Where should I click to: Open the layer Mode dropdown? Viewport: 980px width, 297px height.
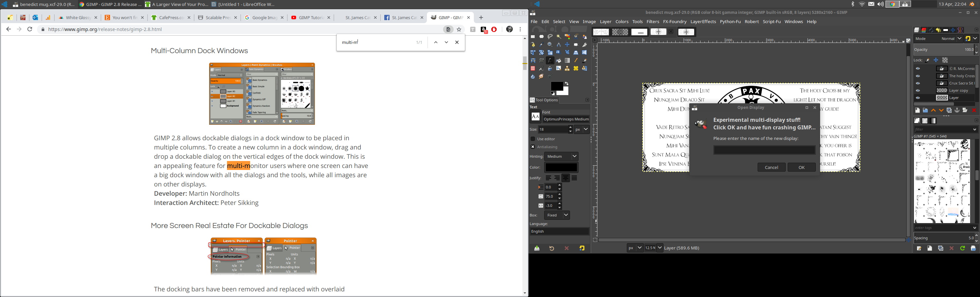tap(938, 39)
